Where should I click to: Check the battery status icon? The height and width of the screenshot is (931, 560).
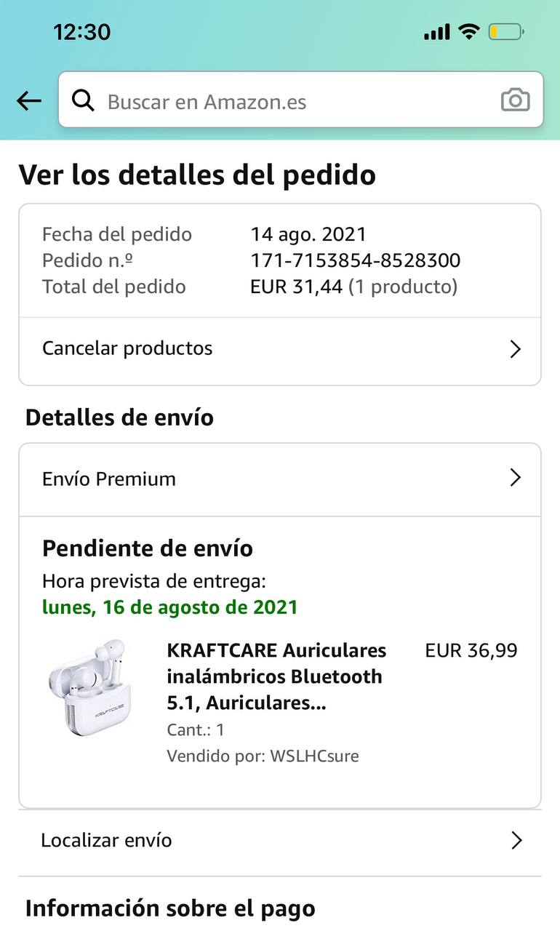pos(506,32)
